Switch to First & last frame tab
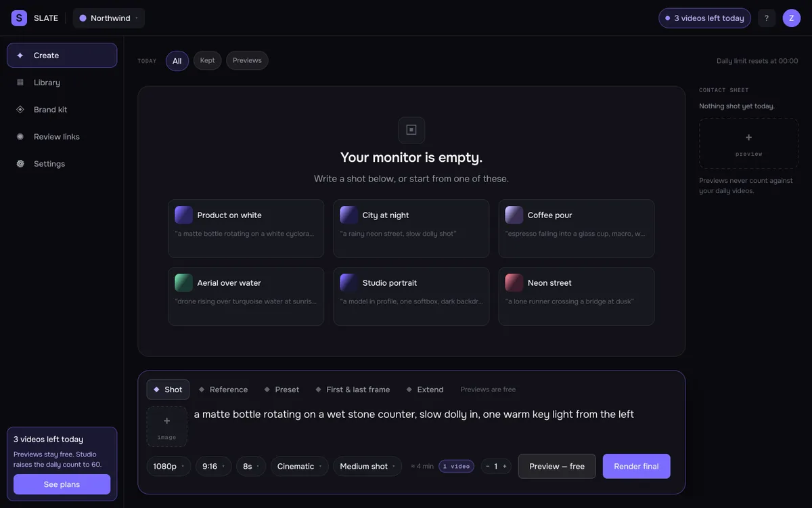The height and width of the screenshot is (508, 812). coord(353,389)
